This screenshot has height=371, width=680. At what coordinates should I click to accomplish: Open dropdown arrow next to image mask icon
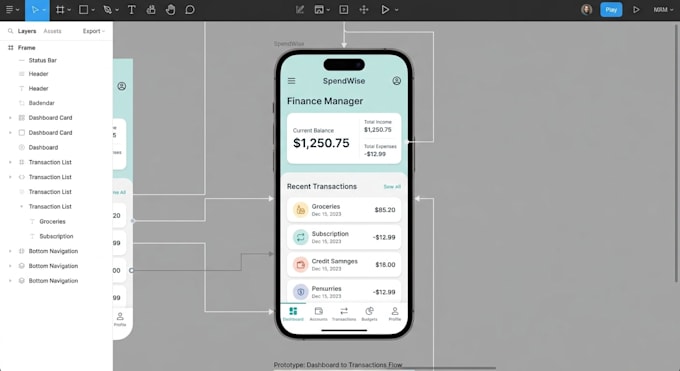[328, 10]
